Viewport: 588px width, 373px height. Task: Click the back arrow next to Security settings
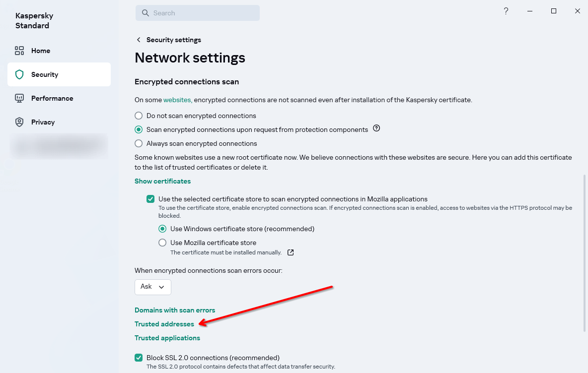click(139, 40)
